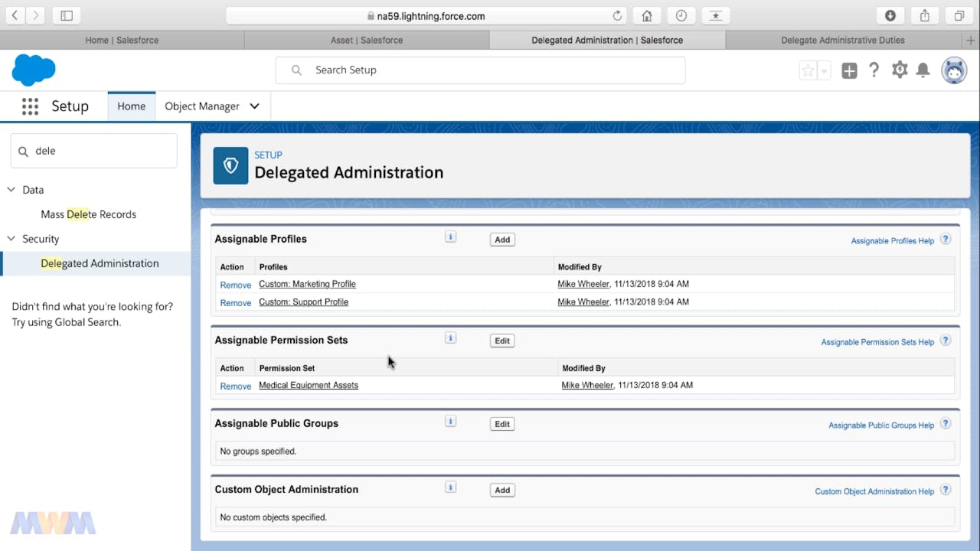The height and width of the screenshot is (551, 980).
Task: Click the help icon for Custom Object Administration Help
Action: point(946,490)
